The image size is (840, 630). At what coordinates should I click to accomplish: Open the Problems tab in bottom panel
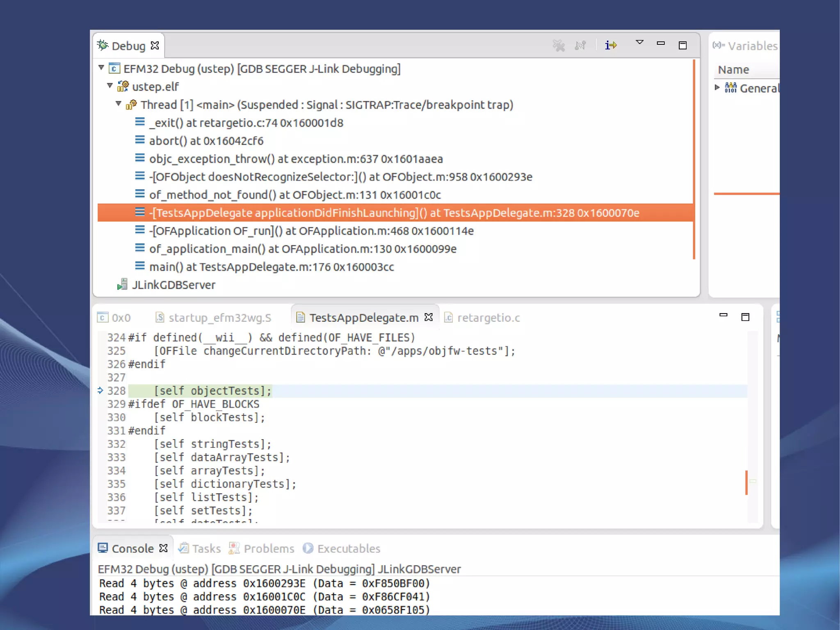[x=269, y=548]
